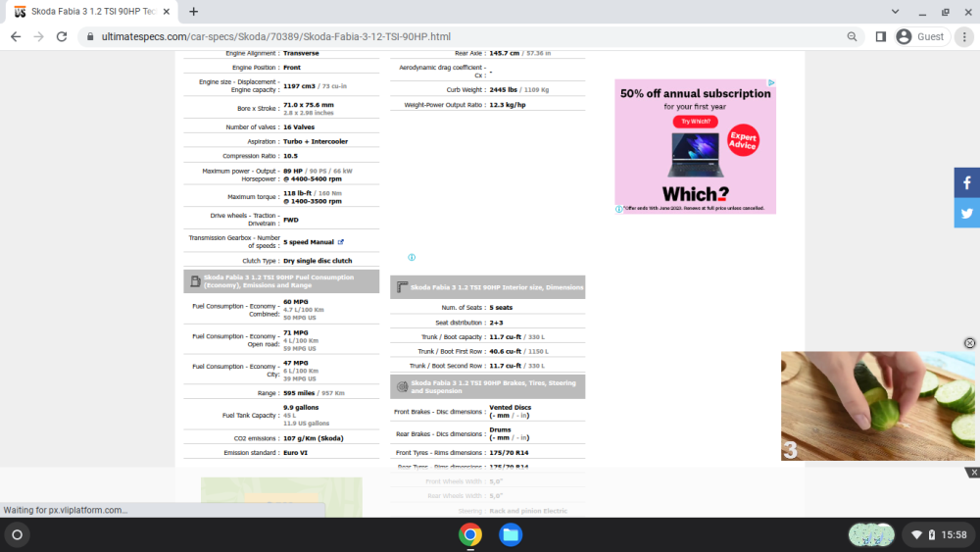
Task: Click the Dry single disc clutch value
Action: [x=318, y=261]
